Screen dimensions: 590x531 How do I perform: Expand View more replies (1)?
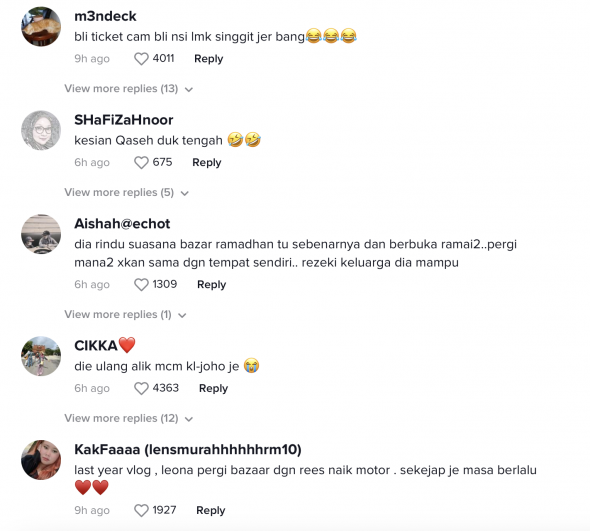pyautogui.click(x=125, y=315)
